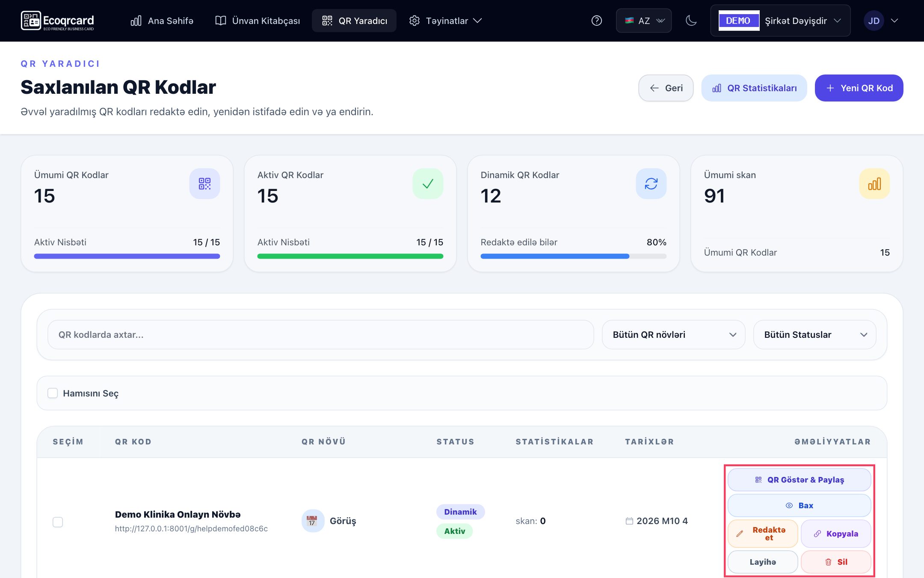Open QR Statistikaları
924x578 pixels.
tap(754, 88)
